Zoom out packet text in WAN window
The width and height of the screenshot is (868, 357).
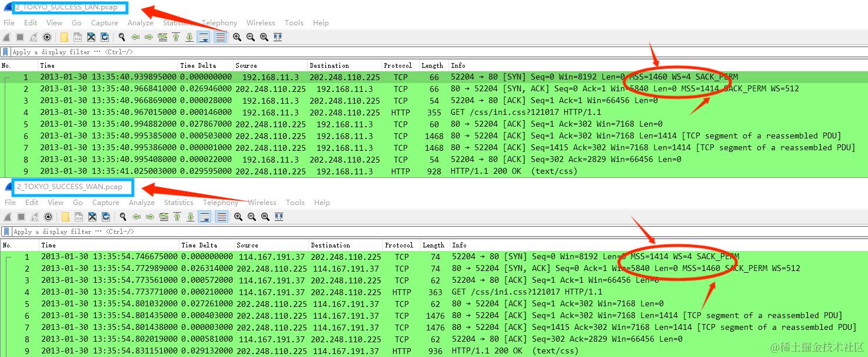tap(252, 217)
